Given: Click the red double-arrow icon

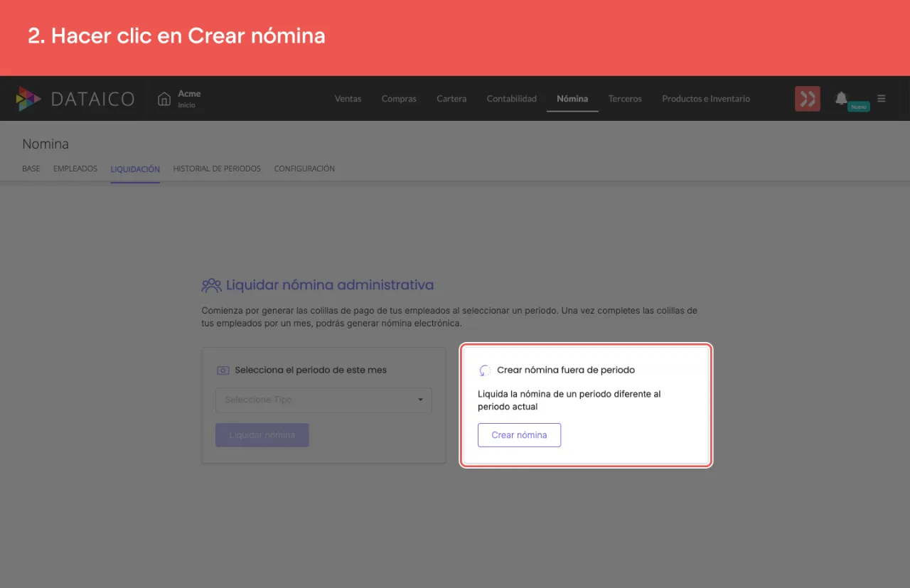Looking at the screenshot, I should tap(808, 99).
